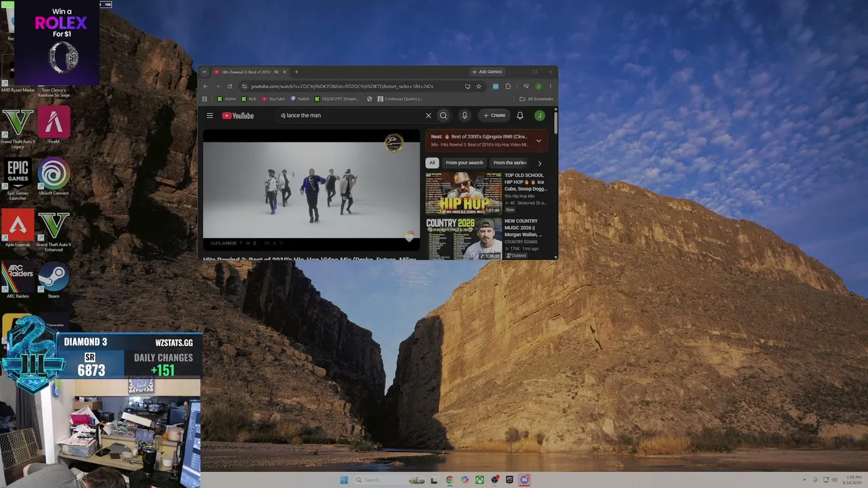The image size is (868, 488).
Task: Mute the Hits Rewind tab audio
Action: pos(276,72)
